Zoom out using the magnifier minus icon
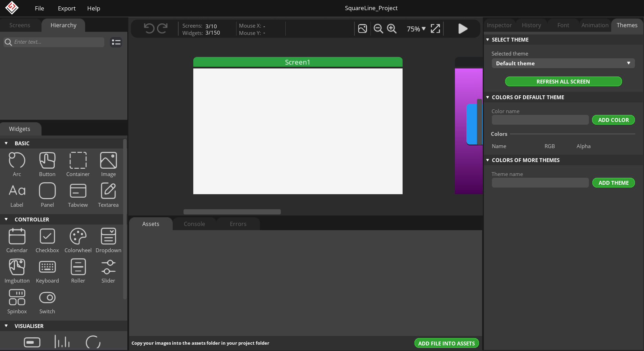Image resolution: width=644 pixels, height=351 pixels. click(378, 29)
